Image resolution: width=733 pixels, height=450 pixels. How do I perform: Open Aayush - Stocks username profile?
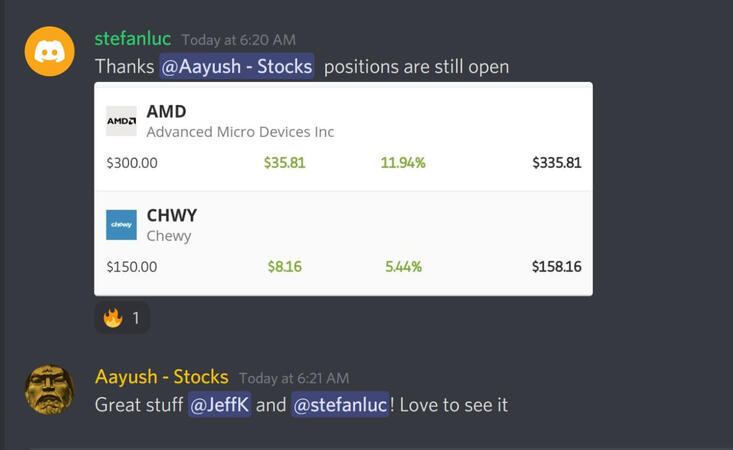pyautogui.click(x=161, y=377)
